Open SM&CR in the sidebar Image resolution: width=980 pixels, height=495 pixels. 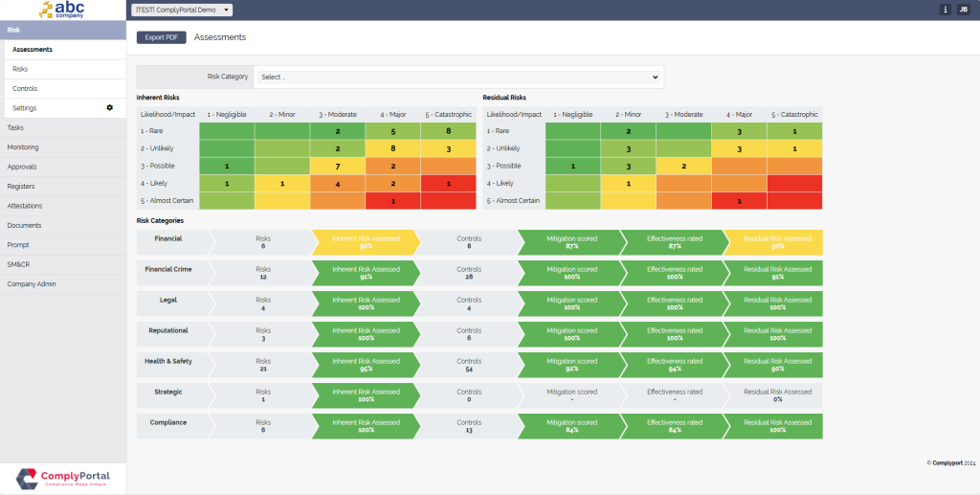tap(20, 264)
